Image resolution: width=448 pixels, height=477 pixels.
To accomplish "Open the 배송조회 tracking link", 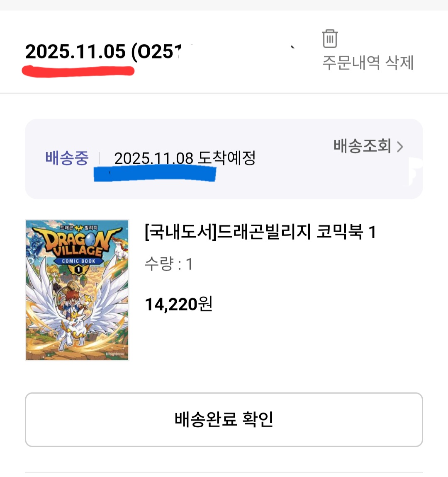I will [362, 146].
